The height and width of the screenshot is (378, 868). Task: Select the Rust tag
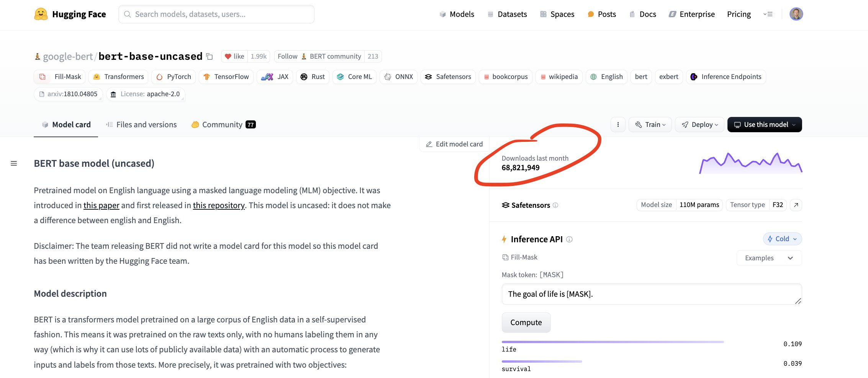pos(313,77)
